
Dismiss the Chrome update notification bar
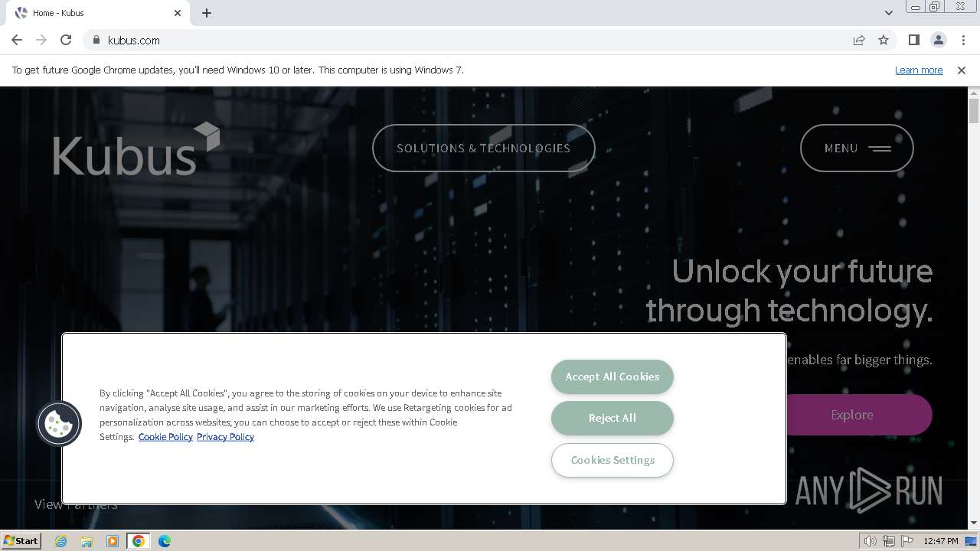click(962, 70)
